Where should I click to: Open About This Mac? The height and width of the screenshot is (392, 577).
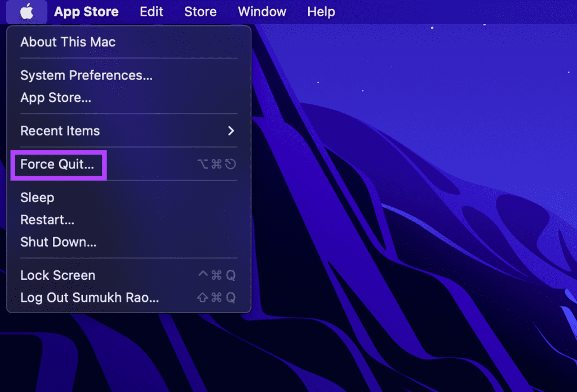pos(129,42)
